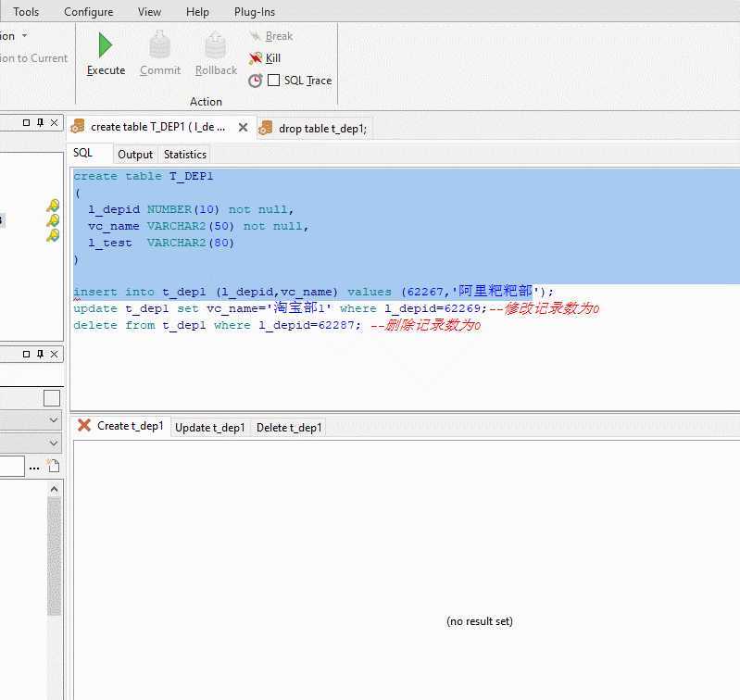Float the lower left panel window
Viewport: 740px width, 700px height.
(27, 354)
